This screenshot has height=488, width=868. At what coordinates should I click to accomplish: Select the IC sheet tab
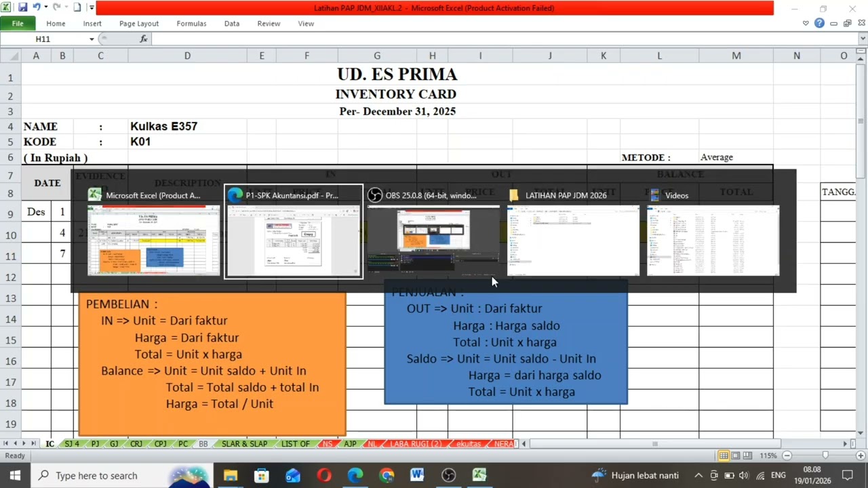pos(50,444)
